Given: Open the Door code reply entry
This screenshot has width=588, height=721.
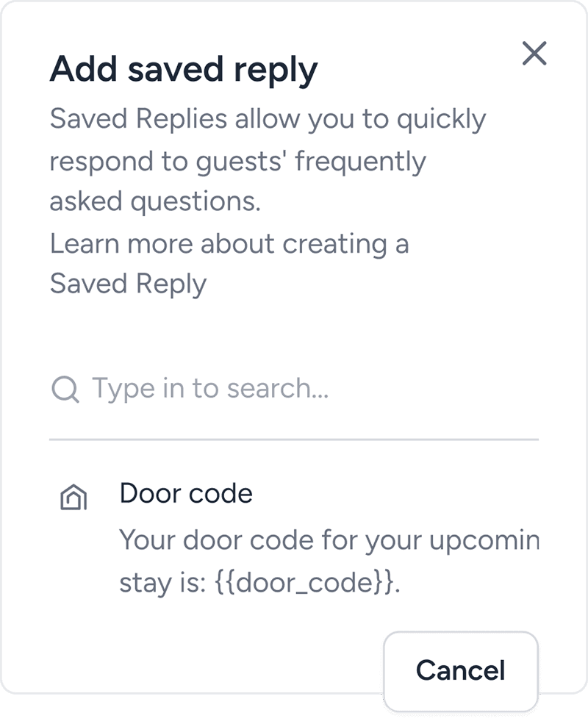Looking at the screenshot, I should tap(186, 494).
